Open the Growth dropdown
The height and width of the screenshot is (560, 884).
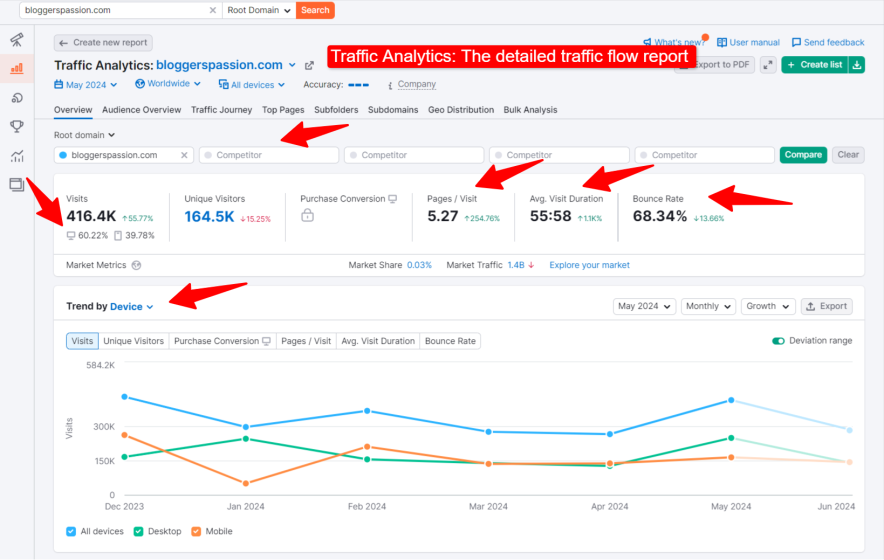tap(768, 306)
